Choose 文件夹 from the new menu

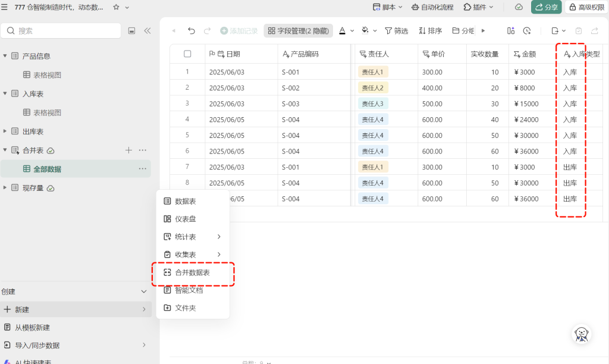pyautogui.click(x=193, y=308)
